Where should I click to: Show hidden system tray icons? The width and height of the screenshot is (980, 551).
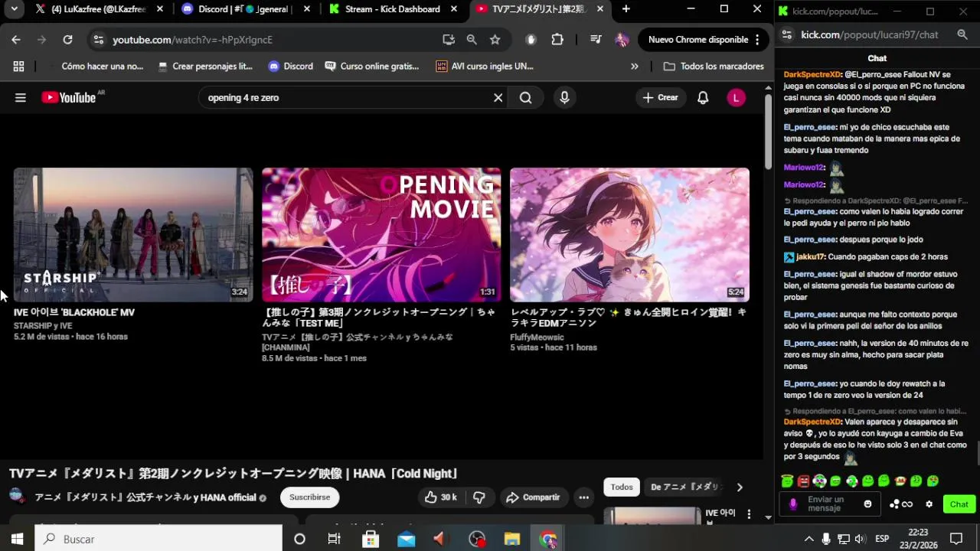pyautogui.click(x=808, y=539)
